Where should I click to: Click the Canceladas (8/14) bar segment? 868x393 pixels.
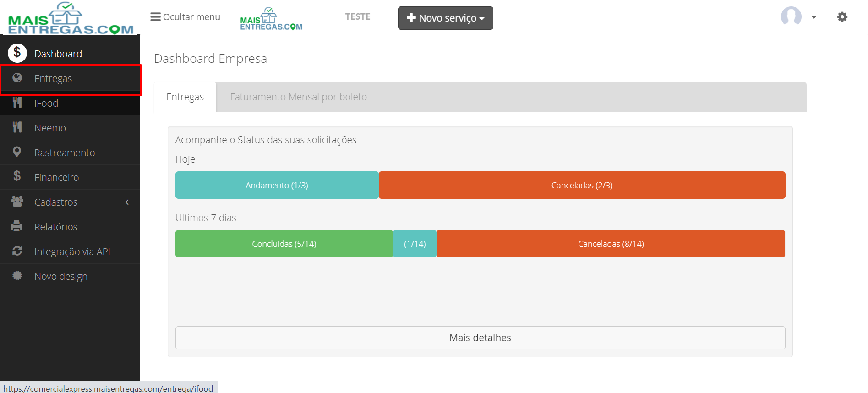pyautogui.click(x=611, y=244)
